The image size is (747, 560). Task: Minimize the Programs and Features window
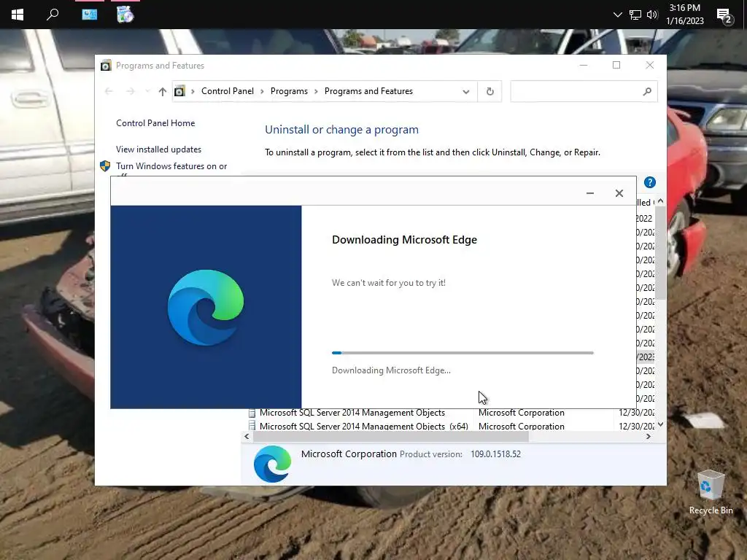pyautogui.click(x=583, y=65)
